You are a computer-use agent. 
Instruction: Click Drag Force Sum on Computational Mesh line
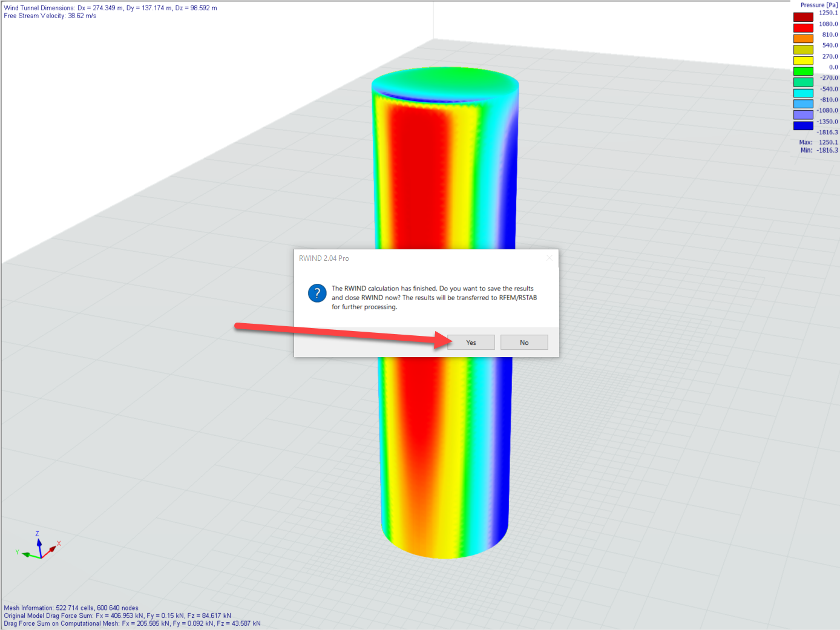tap(132, 623)
